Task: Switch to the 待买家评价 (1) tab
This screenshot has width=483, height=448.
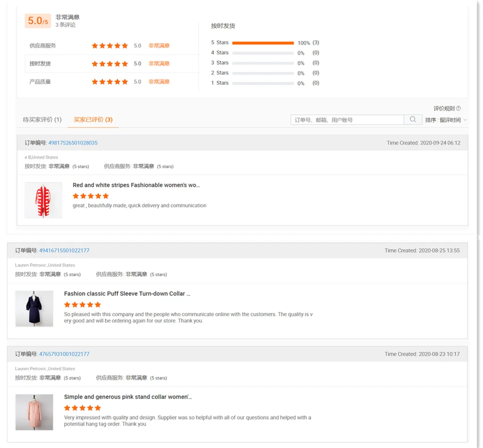Action: (x=42, y=120)
